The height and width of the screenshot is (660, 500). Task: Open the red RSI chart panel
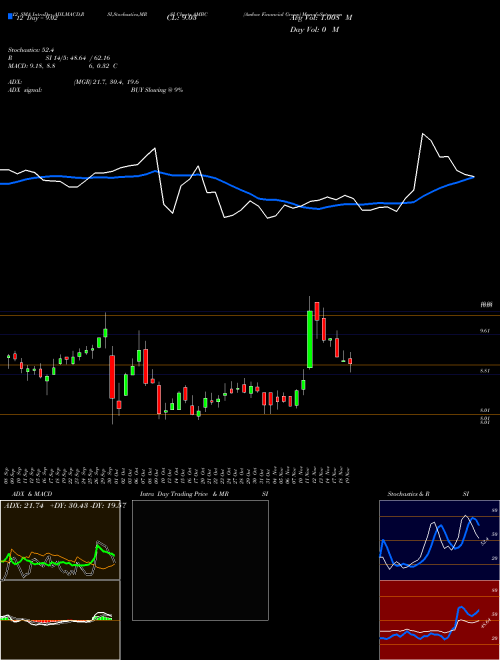click(439, 620)
